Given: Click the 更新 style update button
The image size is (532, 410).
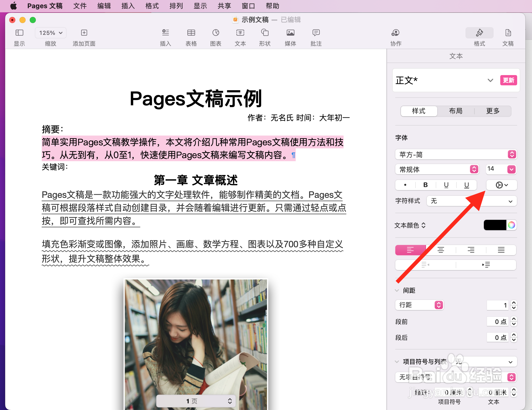Looking at the screenshot, I should click(x=508, y=80).
